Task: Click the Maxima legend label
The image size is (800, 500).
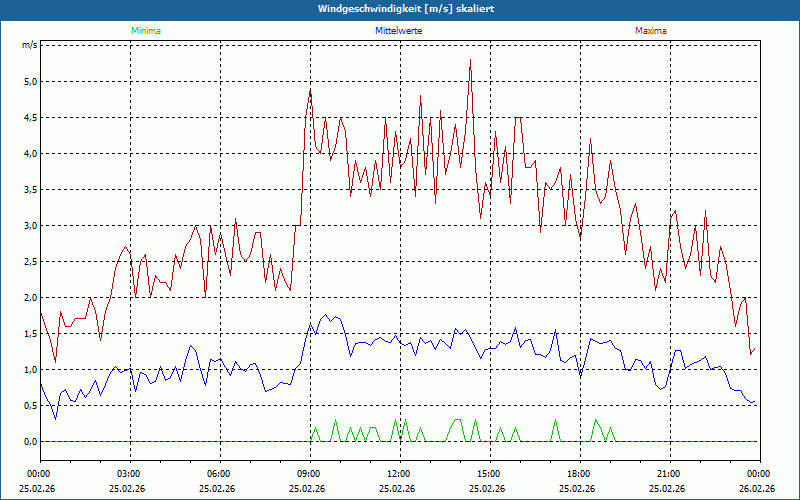Action: tap(650, 31)
